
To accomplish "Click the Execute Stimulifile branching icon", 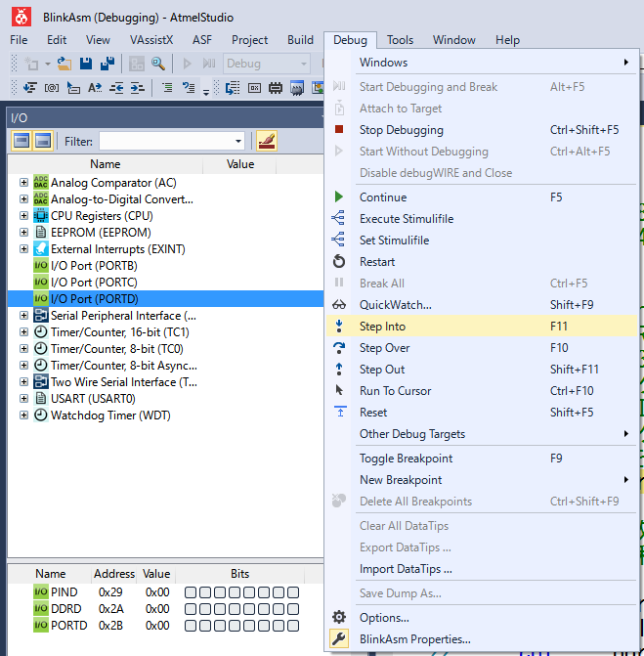I will (x=338, y=218).
